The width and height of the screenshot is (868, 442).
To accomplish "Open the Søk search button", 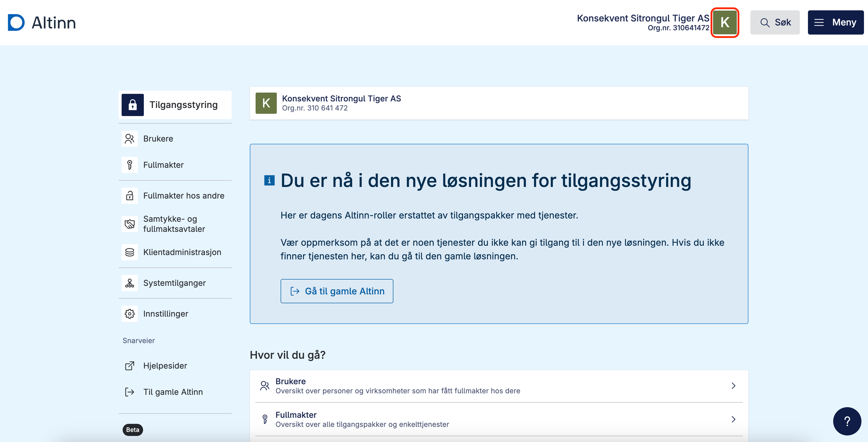I will coord(775,22).
